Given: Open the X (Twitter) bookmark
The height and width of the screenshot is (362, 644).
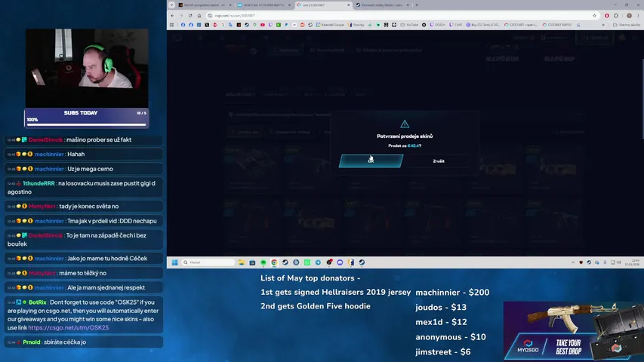Looking at the screenshot, I should (x=207, y=25).
